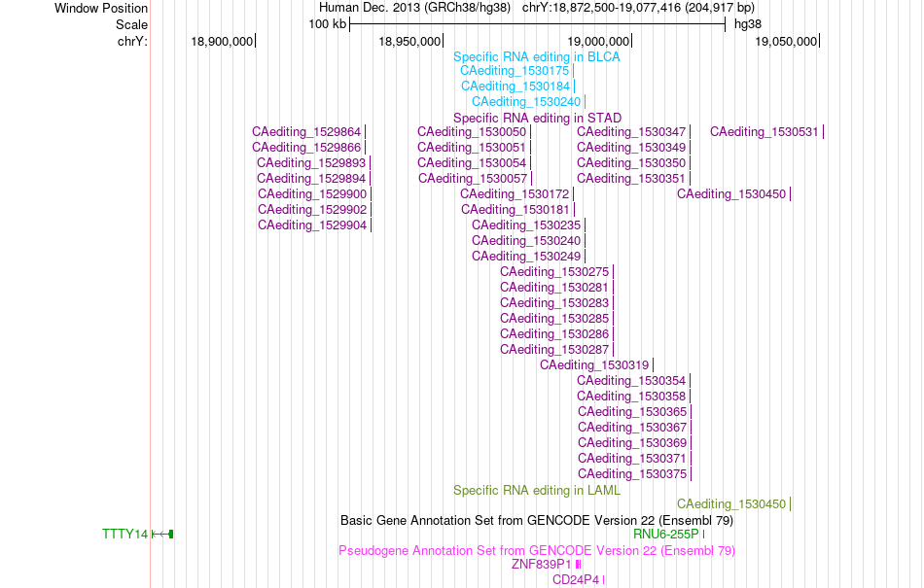Click the 19,000,000 position marker on the chrY ruler
The image size is (924, 588).
[599, 41]
